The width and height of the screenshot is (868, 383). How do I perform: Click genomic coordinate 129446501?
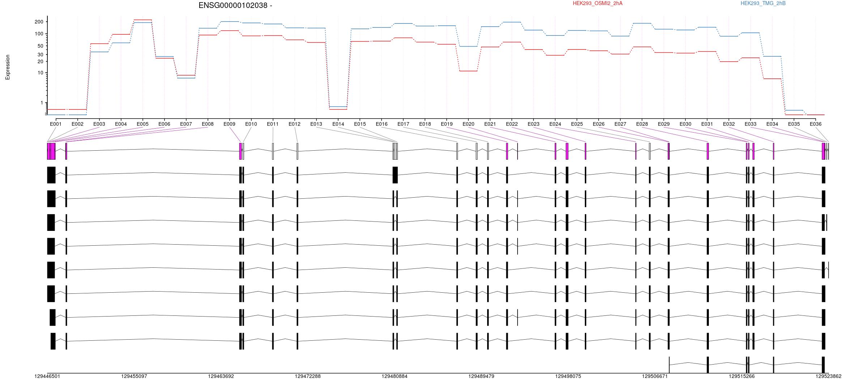click(47, 376)
